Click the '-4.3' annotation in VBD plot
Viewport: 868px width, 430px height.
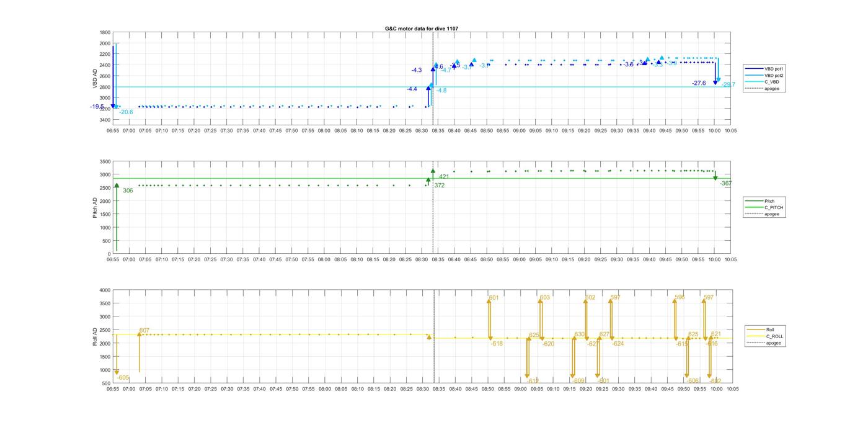pyautogui.click(x=417, y=70)
